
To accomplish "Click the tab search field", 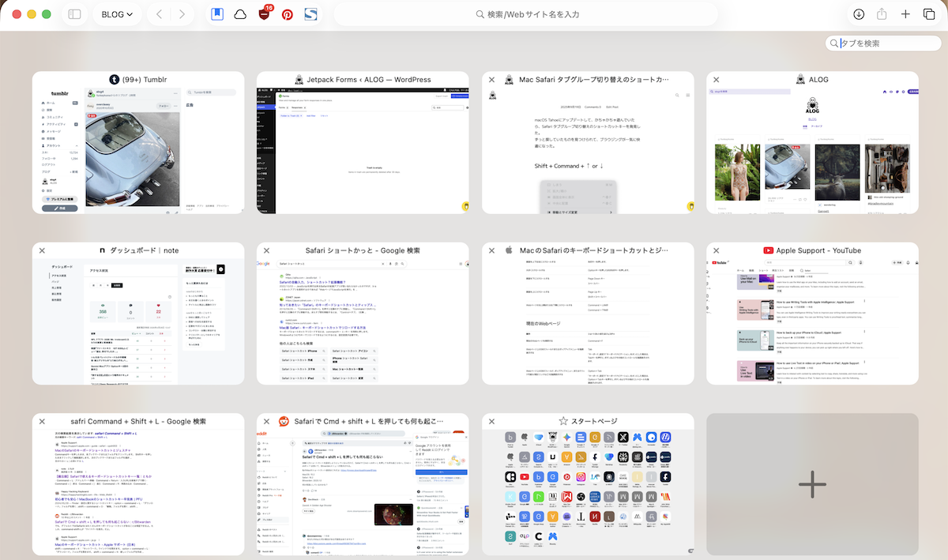I will click(889, 43).
